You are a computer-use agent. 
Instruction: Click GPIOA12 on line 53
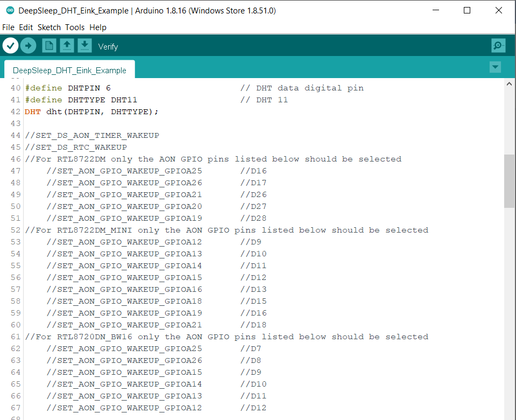pos(183,242)
